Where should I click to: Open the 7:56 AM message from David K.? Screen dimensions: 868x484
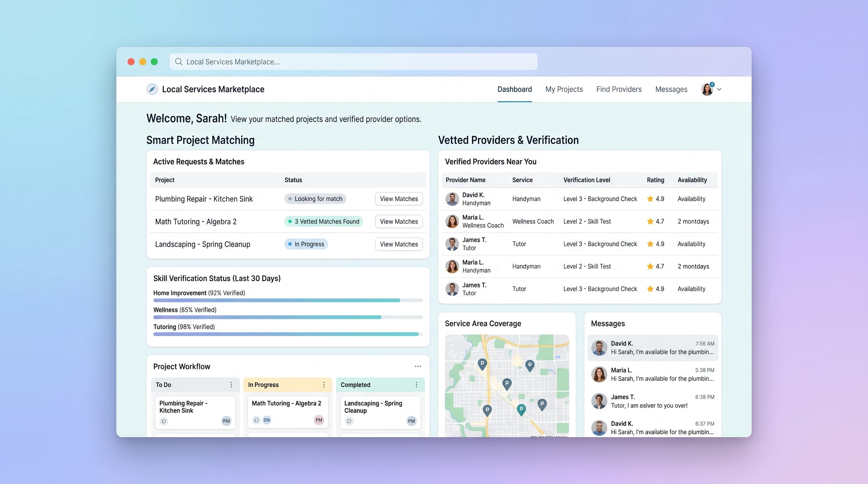coord(653,348)
